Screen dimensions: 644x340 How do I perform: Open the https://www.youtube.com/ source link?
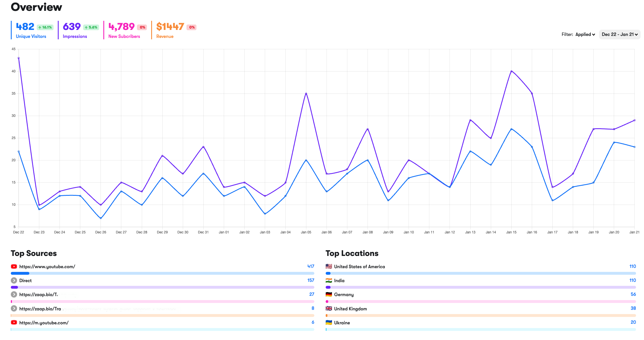click(47, 266)
